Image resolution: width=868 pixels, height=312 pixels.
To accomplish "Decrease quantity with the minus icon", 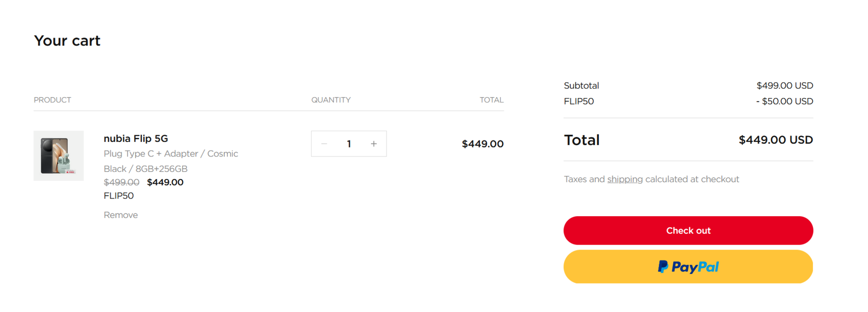I will tap(324, 144).
